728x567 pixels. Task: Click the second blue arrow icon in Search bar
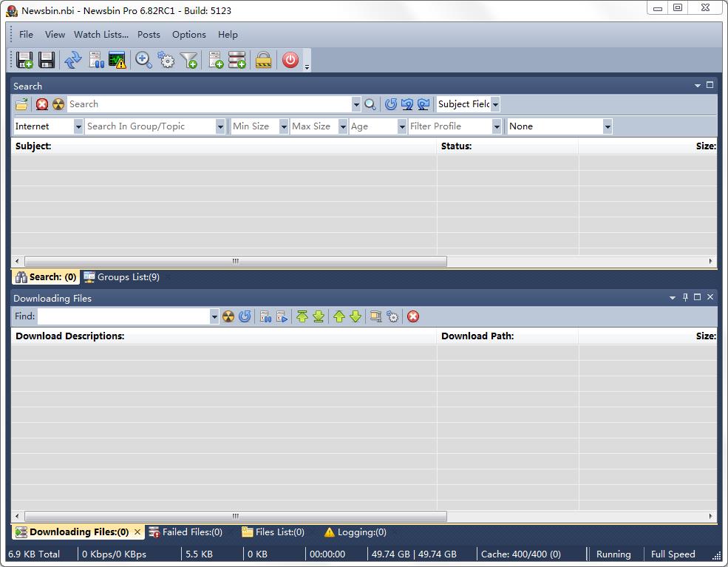tap(406, 104)
